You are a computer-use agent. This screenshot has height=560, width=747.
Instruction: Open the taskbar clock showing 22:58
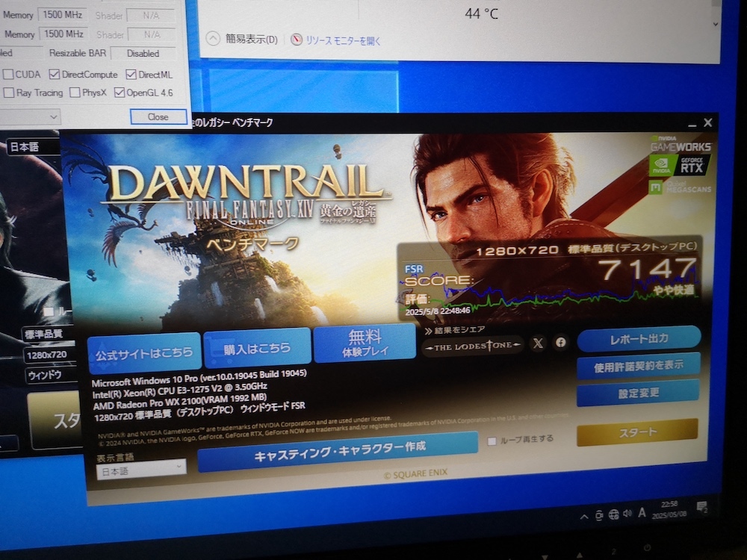coord(669,509)
